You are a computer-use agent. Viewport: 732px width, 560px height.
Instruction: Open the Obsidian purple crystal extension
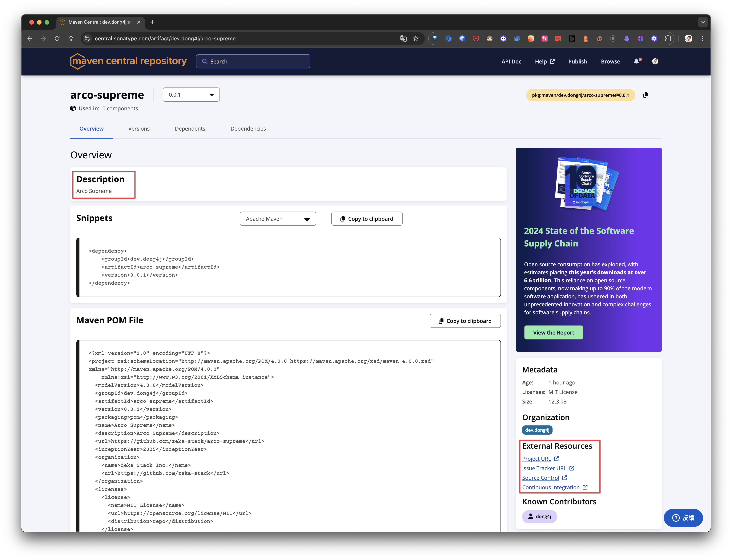(x=627, y=39)
